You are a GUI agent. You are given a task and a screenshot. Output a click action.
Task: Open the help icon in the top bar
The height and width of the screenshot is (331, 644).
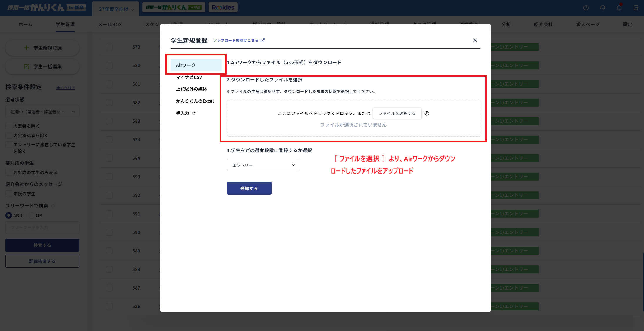pos(586,8)
